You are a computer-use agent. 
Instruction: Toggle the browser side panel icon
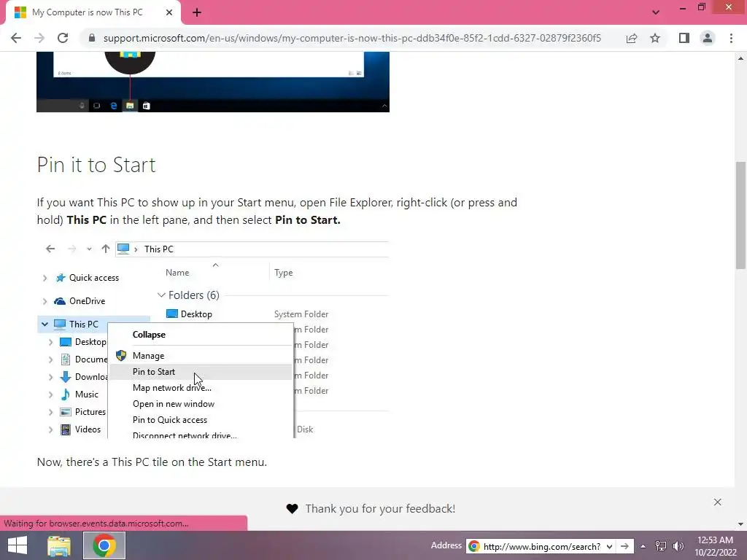pyautogui.click(x=684, y=38)
